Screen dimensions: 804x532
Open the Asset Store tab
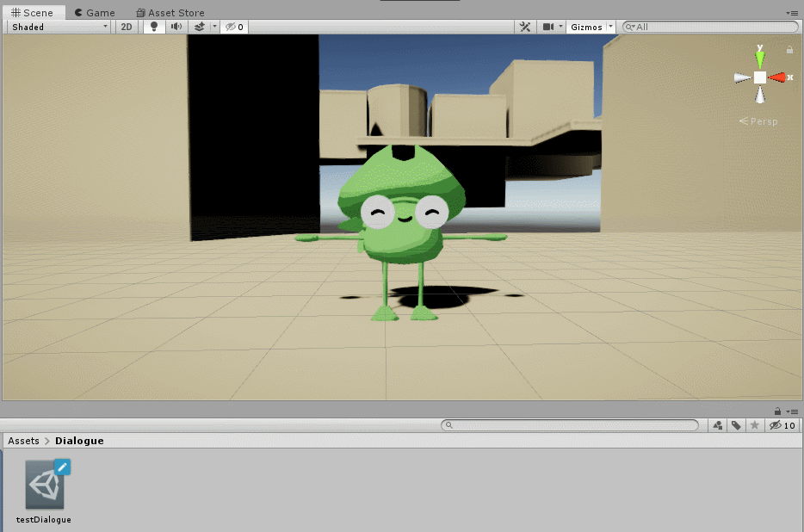tap(170, 12)
